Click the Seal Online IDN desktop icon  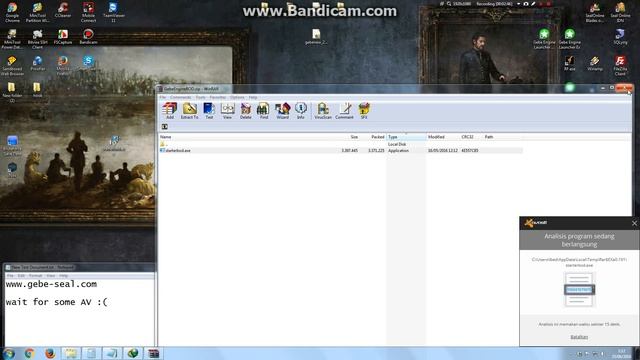click(x=620, y=12)
